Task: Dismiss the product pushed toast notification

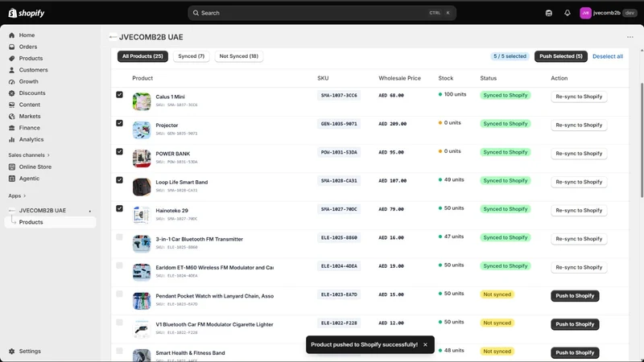Action: pyautogui.click(x=425, y=345)
